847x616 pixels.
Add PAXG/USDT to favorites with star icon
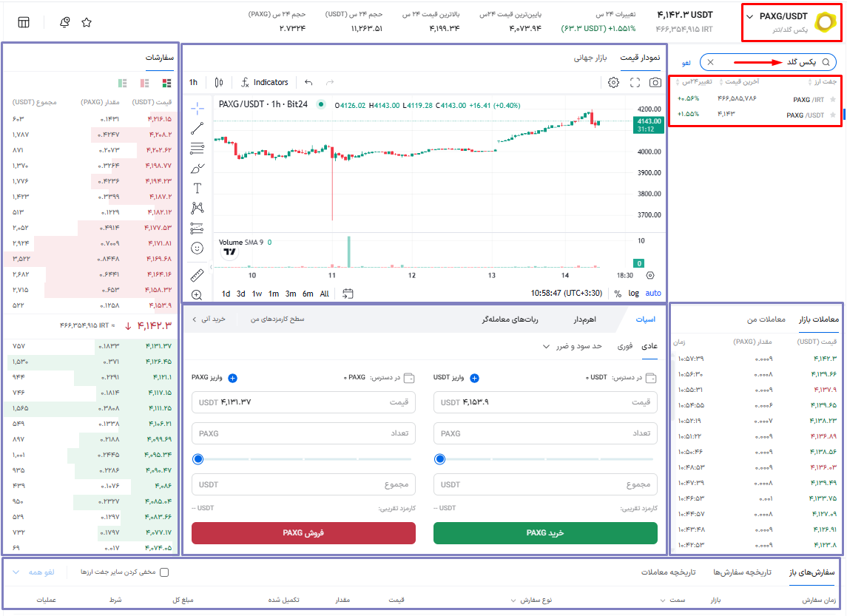click(x=87, y=22)
